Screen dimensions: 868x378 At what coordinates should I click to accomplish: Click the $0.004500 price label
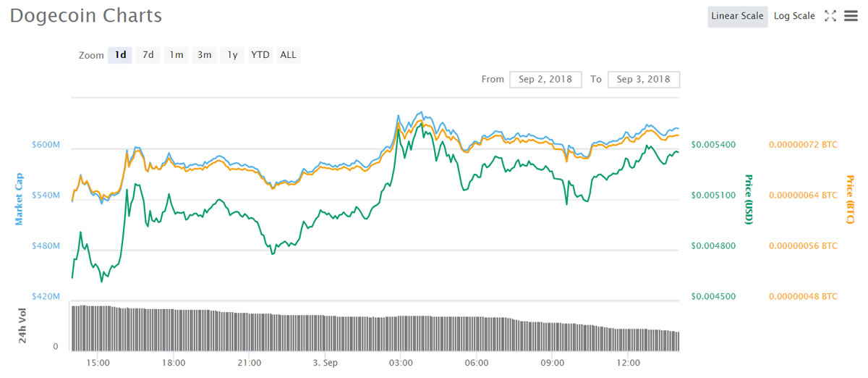click(713, 297)
